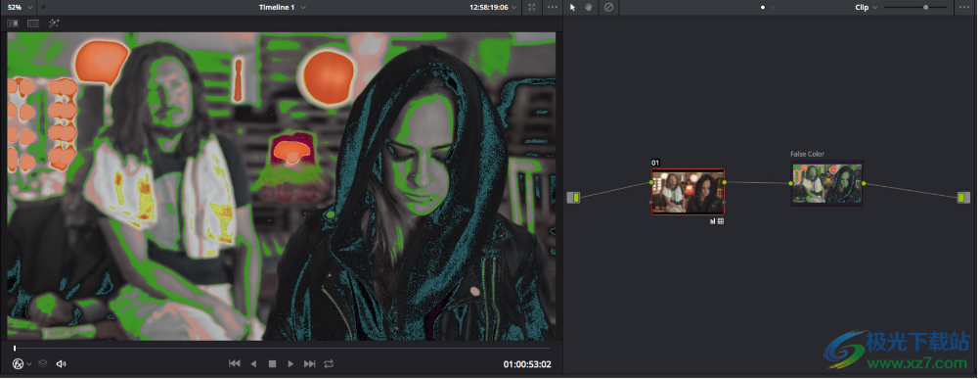Open the Timeline 1 dropdown

283,8
